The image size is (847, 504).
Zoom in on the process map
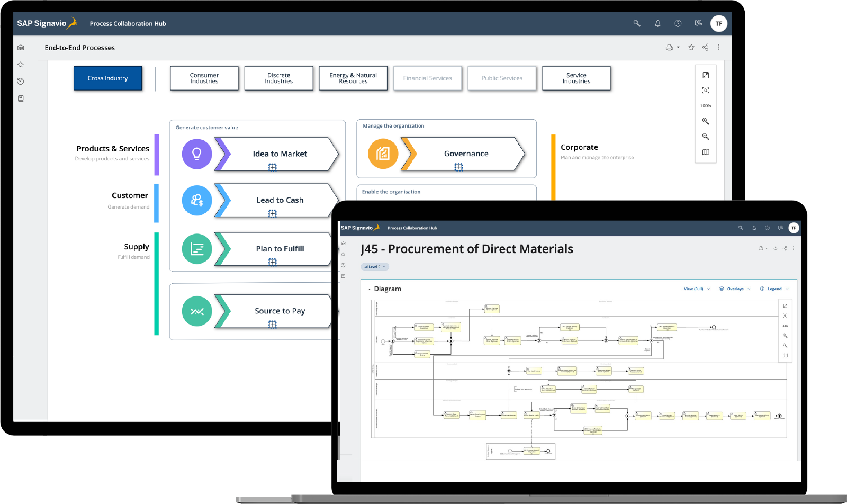(706, 121)
